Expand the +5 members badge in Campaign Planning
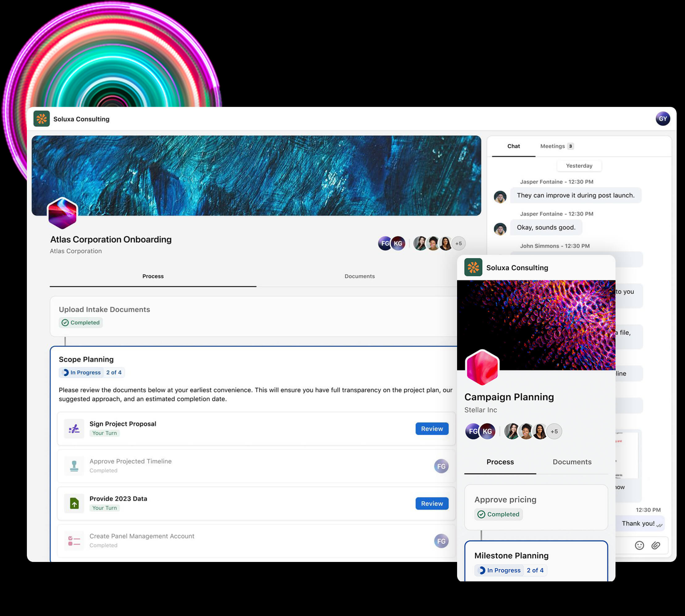This screenshot has height=616, width=685. tap(554, 432)
